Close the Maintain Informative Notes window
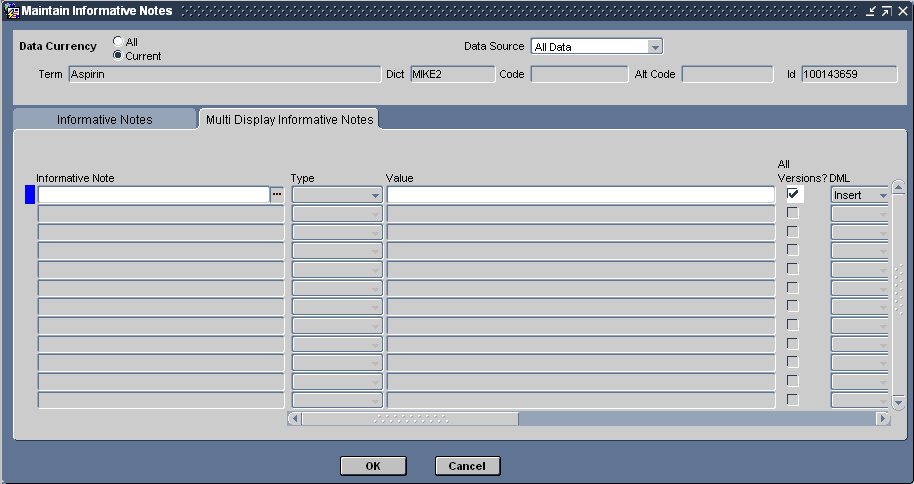 pos(902,11)
